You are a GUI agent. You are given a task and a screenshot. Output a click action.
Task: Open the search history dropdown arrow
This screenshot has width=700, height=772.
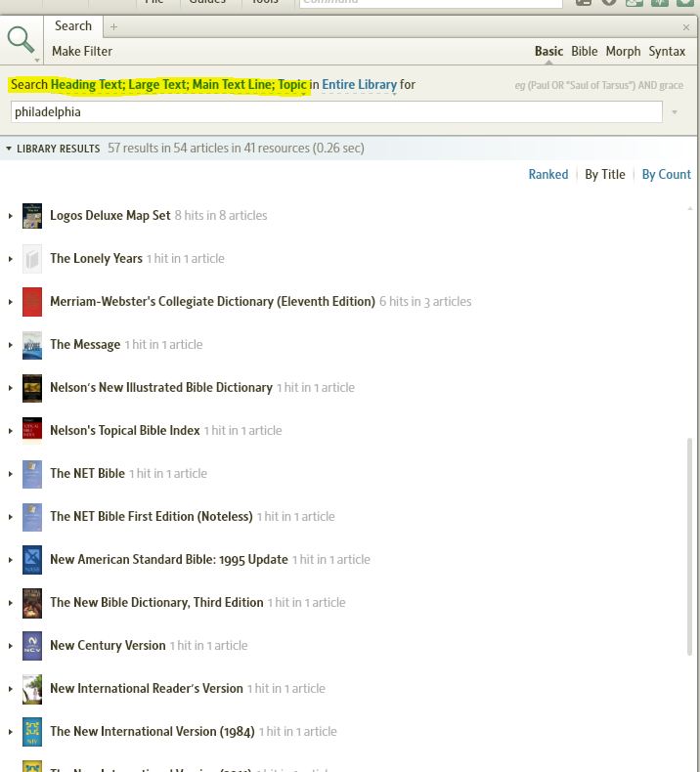[x=675, y=112]
